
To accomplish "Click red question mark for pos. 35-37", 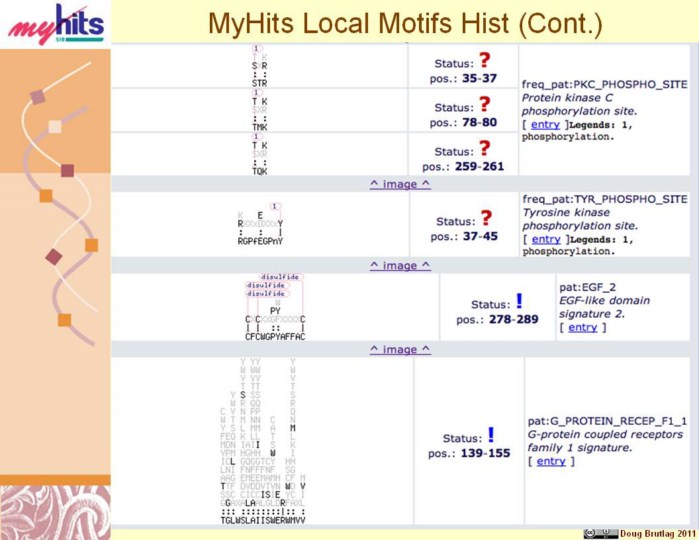I will 485,61.
